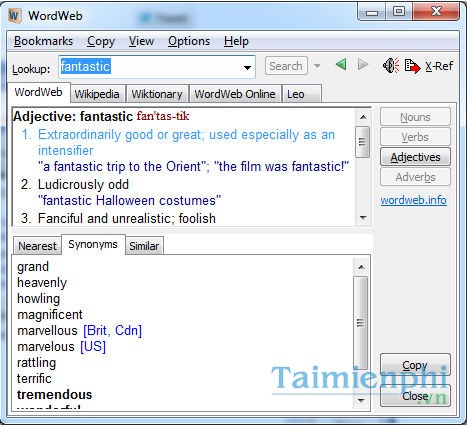Click the X-Ref cross-reference icon

point(412,66)
